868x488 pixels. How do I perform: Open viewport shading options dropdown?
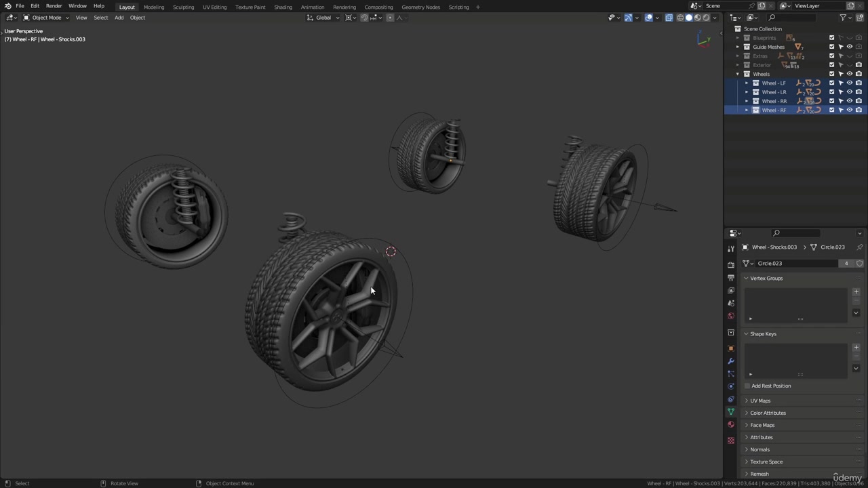(715, 18)
